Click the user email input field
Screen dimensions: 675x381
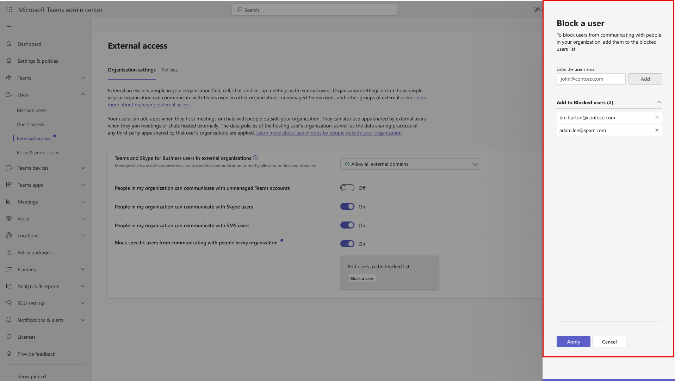[591, 79]
